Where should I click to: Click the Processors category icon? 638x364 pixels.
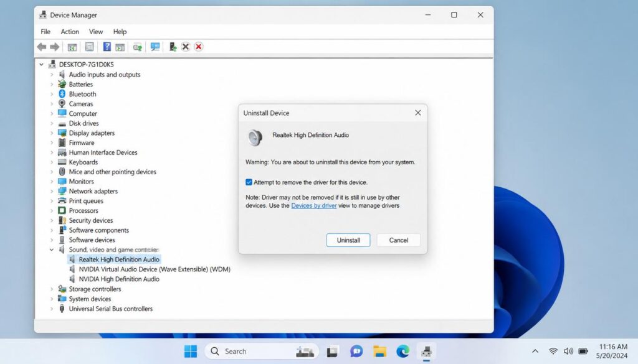click(x=62, y=210)
